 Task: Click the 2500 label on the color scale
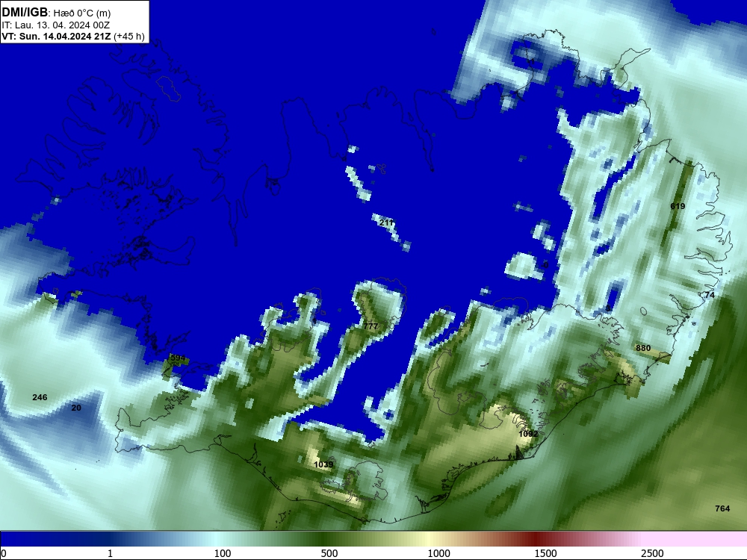652,553
